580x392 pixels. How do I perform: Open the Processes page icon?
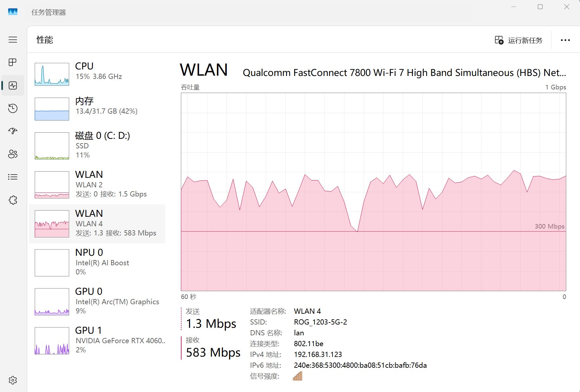click(x=13, y=62)
